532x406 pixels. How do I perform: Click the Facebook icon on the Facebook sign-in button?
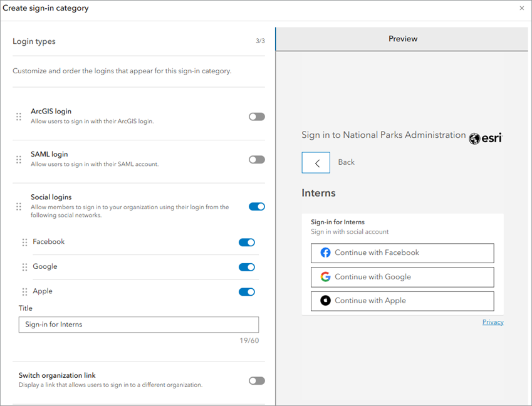(325, 252)
